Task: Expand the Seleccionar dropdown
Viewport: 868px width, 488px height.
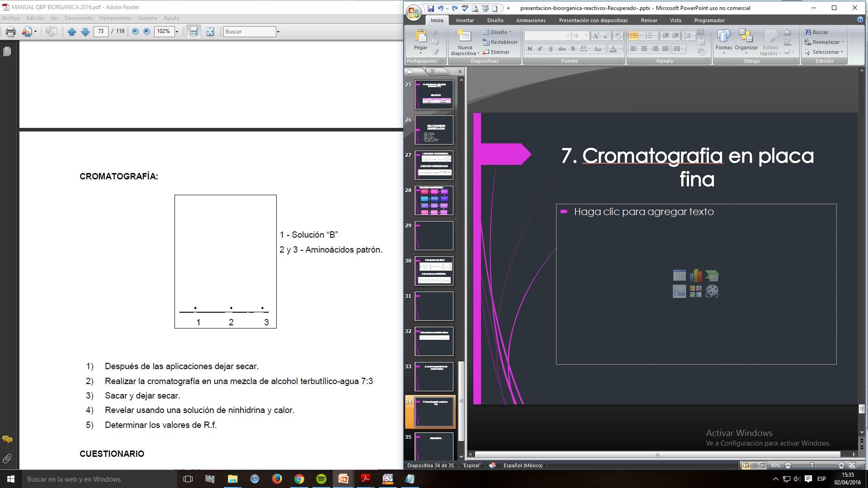Action: click(x=825, y=52)
